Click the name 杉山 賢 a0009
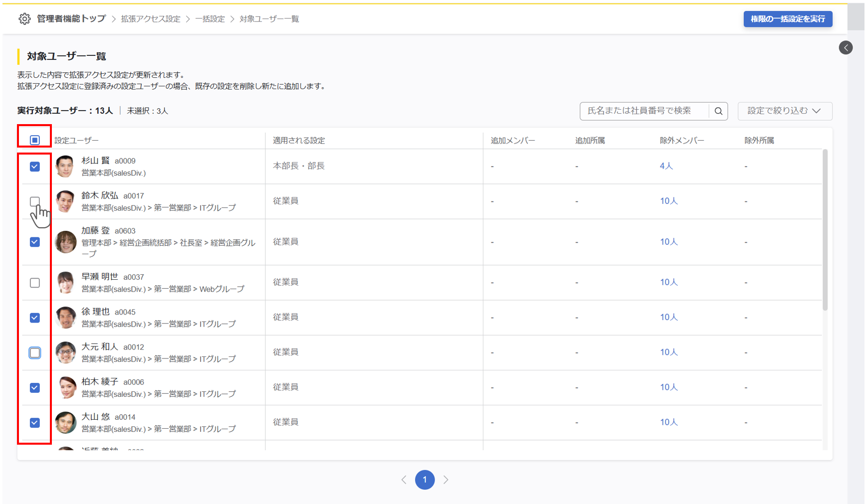The width and height of the screenshot is (866, 504). click(x=108, y=161)
